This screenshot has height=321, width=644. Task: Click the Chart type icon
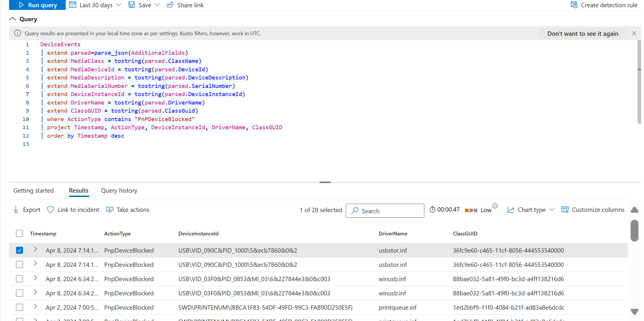(511, 210)
